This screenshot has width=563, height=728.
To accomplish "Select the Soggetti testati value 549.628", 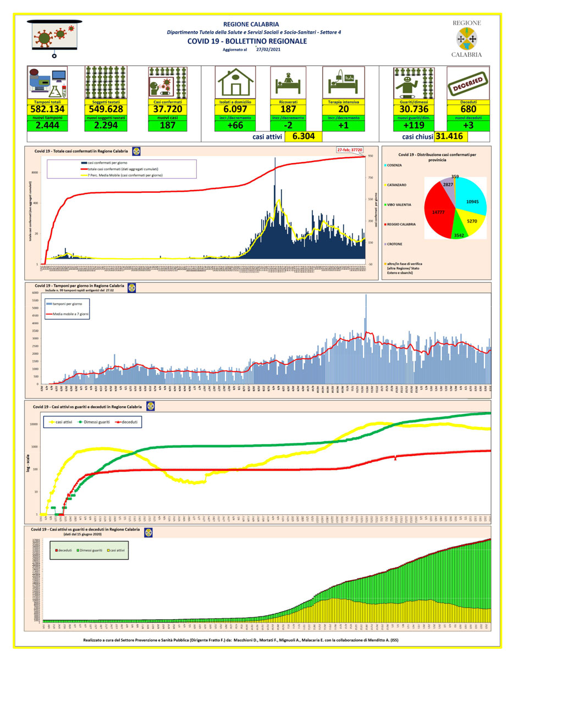I will point(106,109).
